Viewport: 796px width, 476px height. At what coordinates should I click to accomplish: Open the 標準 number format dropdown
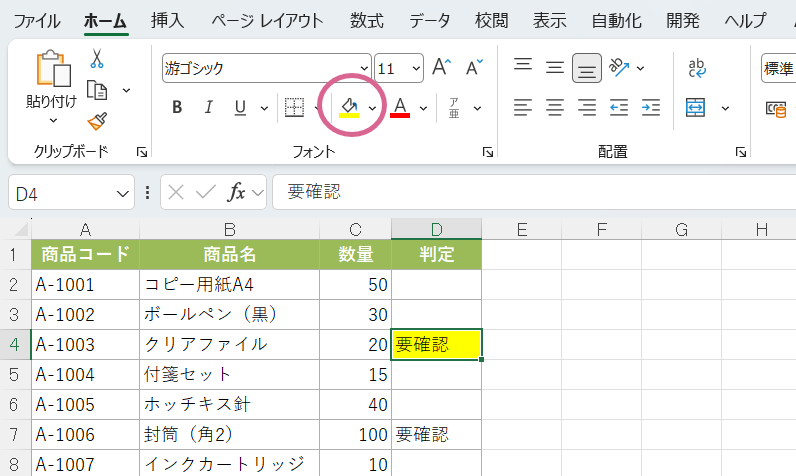778,68
